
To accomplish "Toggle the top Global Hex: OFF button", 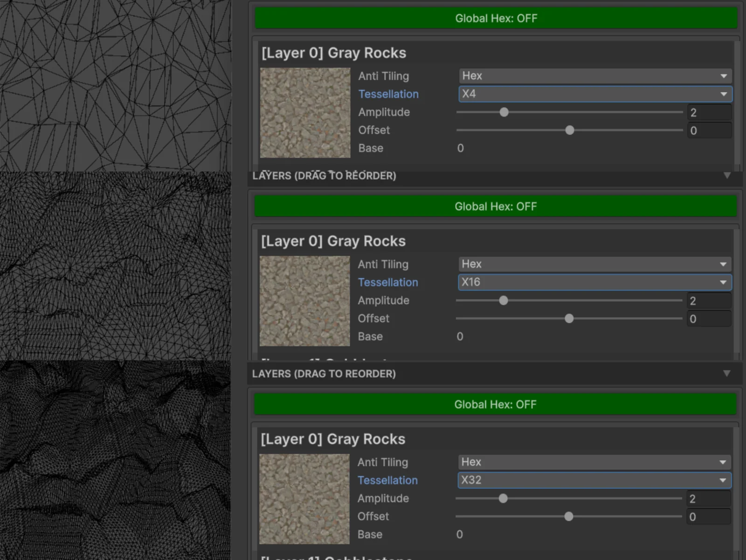I will [x=496, y=18].
